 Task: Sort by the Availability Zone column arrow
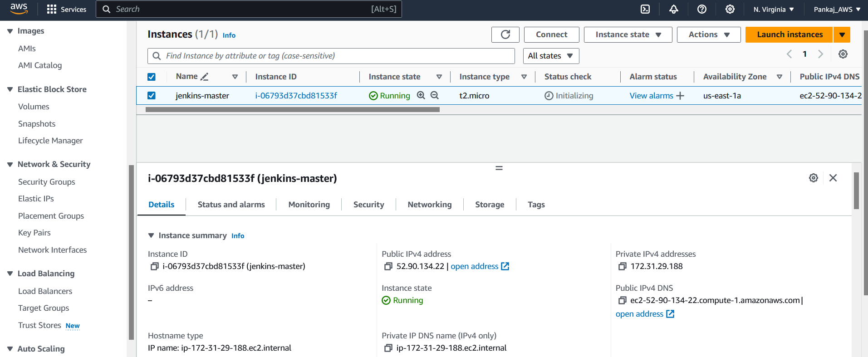point(780,77)
